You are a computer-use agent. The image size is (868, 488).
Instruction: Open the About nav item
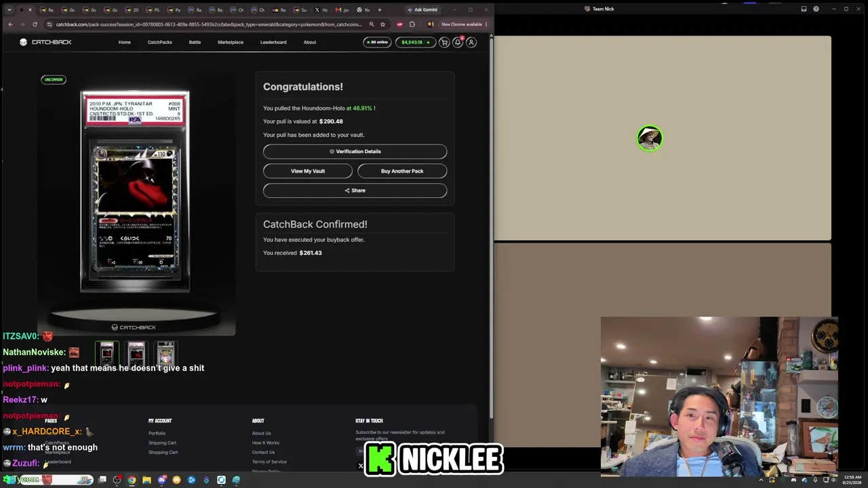pos(310,42)
